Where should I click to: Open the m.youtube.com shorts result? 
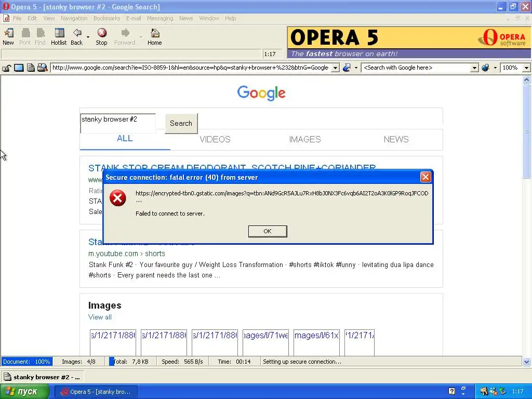127,254
